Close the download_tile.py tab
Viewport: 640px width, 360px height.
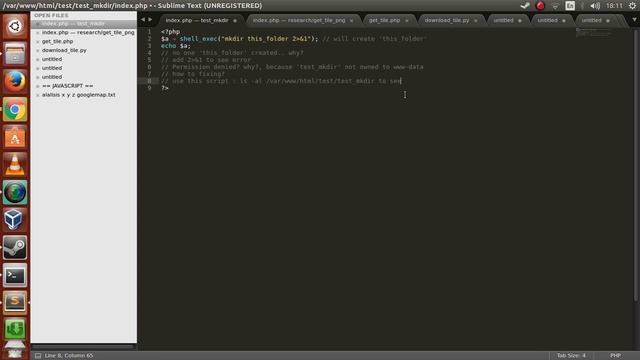pos(476,20)
